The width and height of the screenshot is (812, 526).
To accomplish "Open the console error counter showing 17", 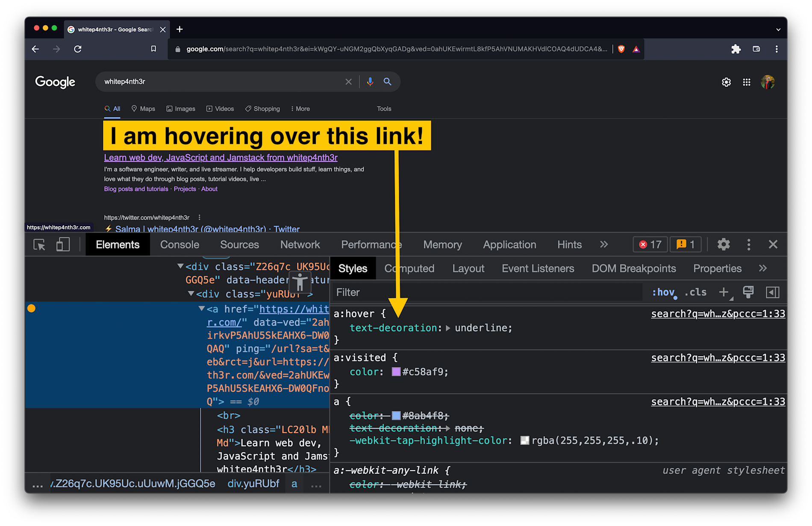I will coord(650,244).
